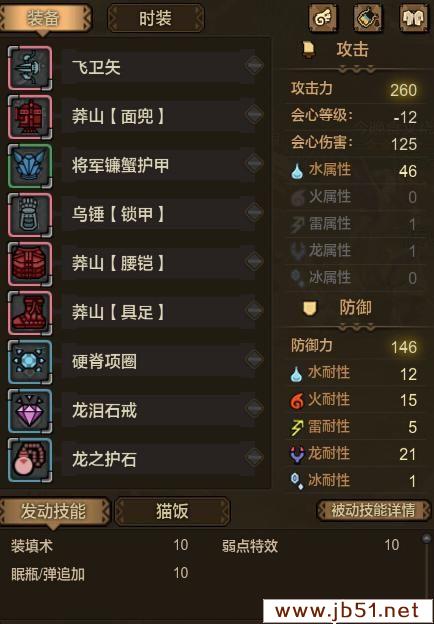The height and width of the screenshot is (624, 434).
Task: Click the 葬山【腰铠】 waist armor icon
Action: point(30,264)
